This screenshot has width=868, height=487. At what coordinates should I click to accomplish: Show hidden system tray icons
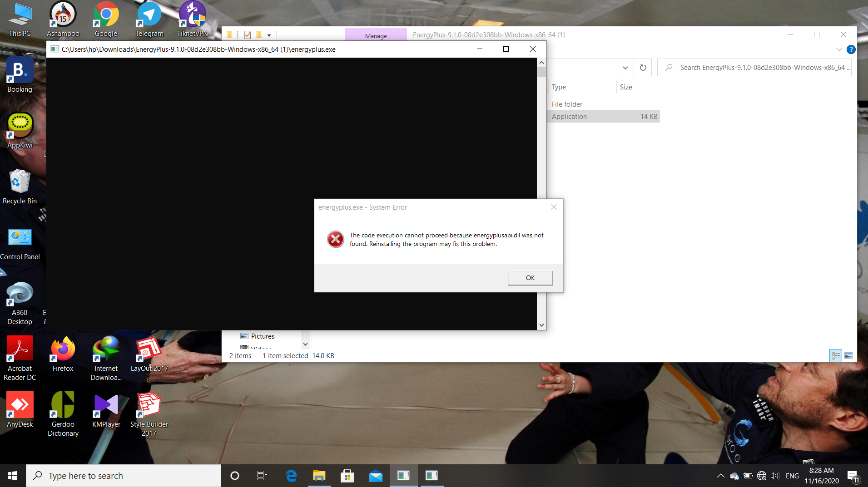720,476
